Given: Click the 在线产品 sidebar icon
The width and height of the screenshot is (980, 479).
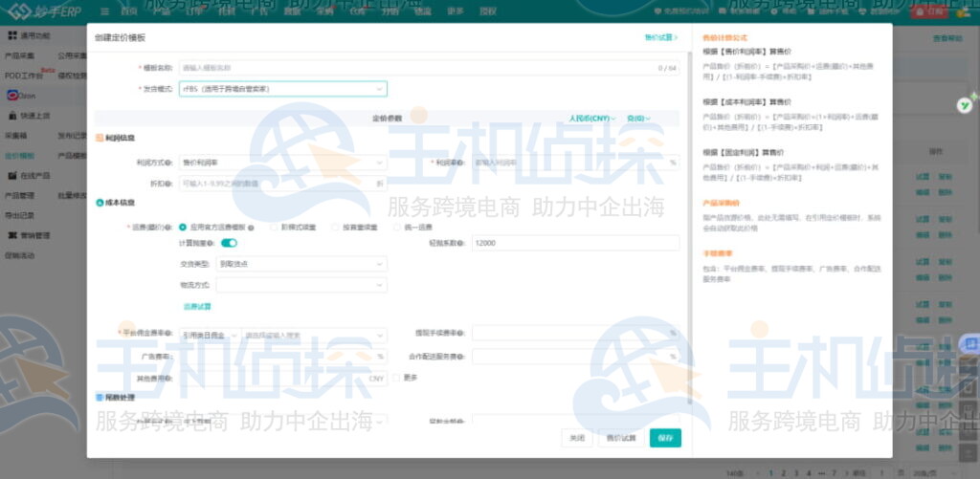Looking at the screenshot, I should (x=11, y=176).
